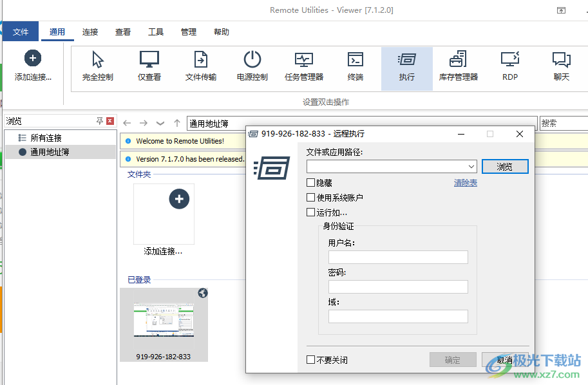The image size is (588, 385).
Task: Select All connections (所有连接) in tree
Action: point(46,138)
